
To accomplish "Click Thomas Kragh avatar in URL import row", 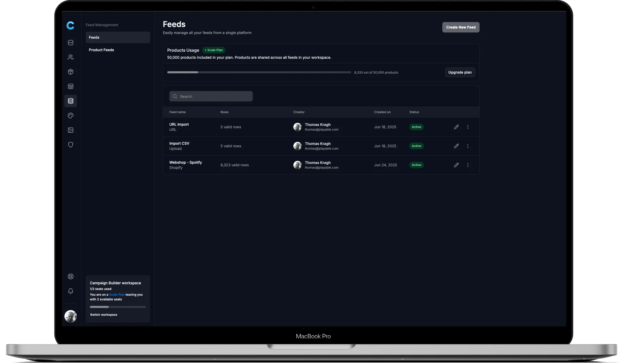I will coord(297,127).
